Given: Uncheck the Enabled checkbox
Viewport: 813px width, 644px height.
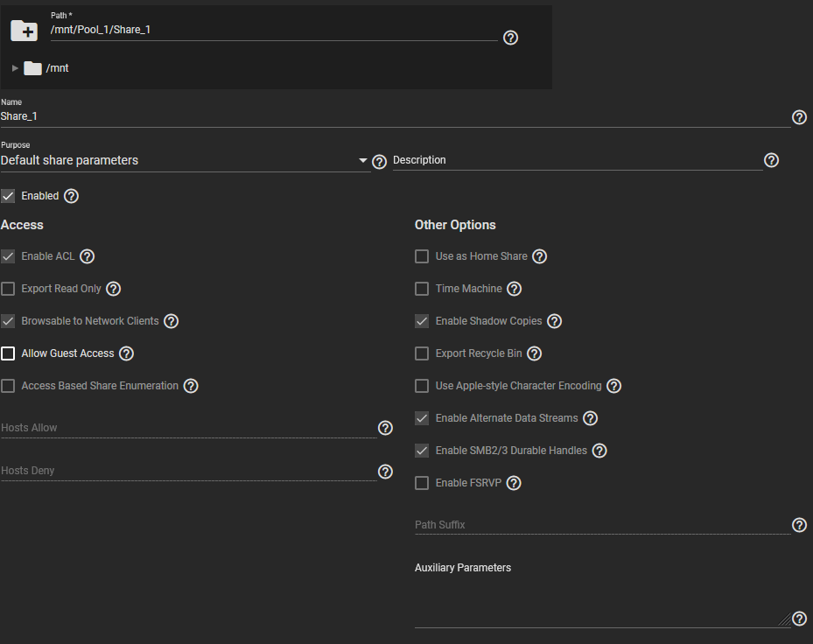Looking at the screenshot, I should tap(8, 196).
